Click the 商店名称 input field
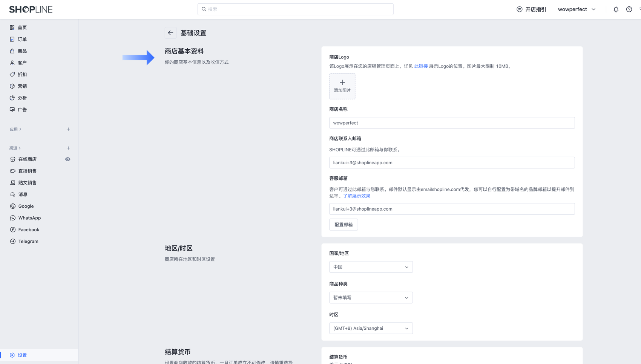Viewport: 641px width, 364px height. pyautogui.click(x=452, y=123)
